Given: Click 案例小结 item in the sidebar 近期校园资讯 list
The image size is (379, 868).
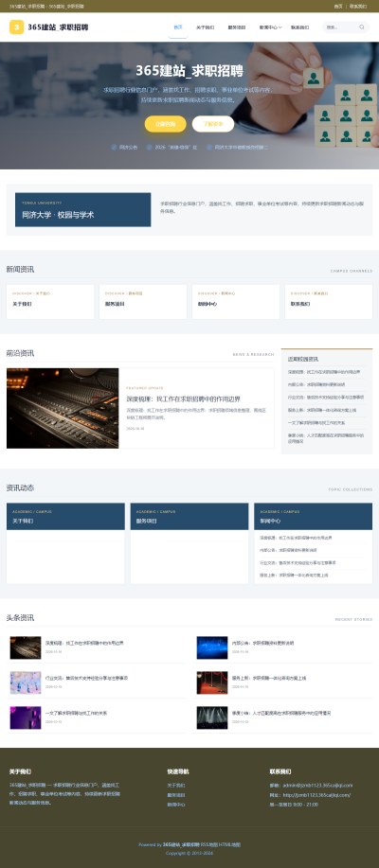Looking at the screenshot, I should [326, 438].
